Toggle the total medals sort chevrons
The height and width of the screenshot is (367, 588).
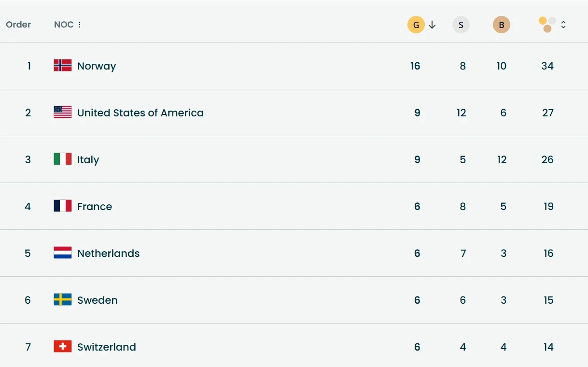[x=563, y=25]
